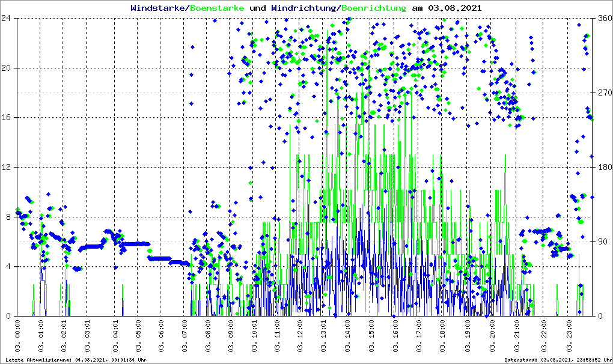Click the green Boenstarke legend title
Image resolution: width=613 pixels, height=364 pixels.
[x=218, y=8]
